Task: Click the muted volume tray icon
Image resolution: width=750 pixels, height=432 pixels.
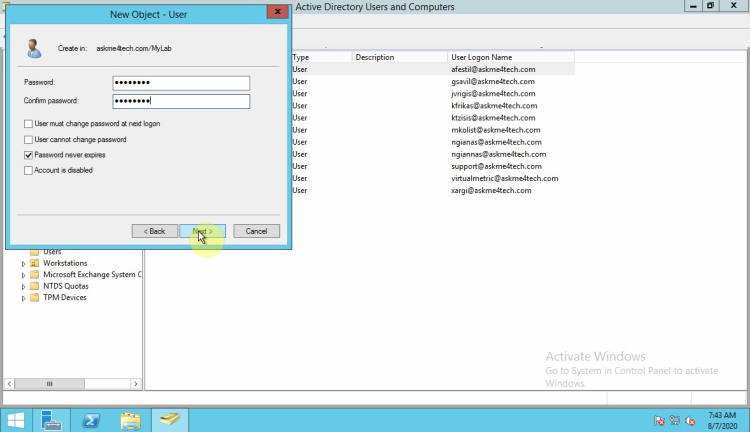Action: pos(690,420)
